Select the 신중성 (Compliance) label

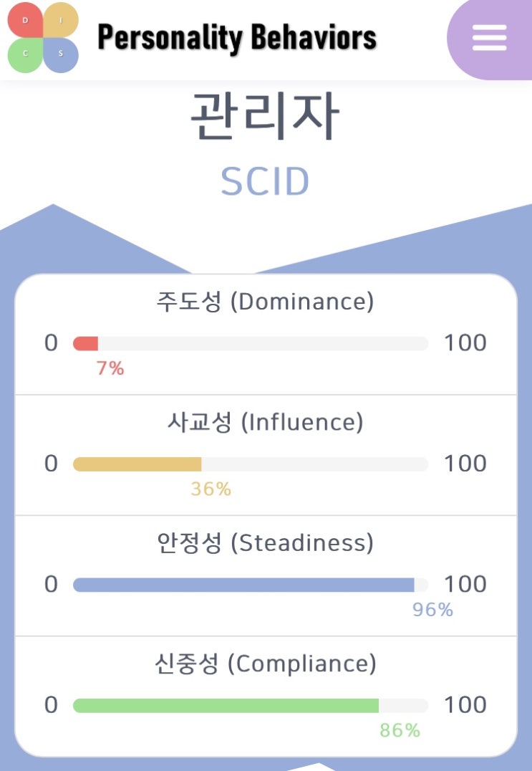[265, 664]
